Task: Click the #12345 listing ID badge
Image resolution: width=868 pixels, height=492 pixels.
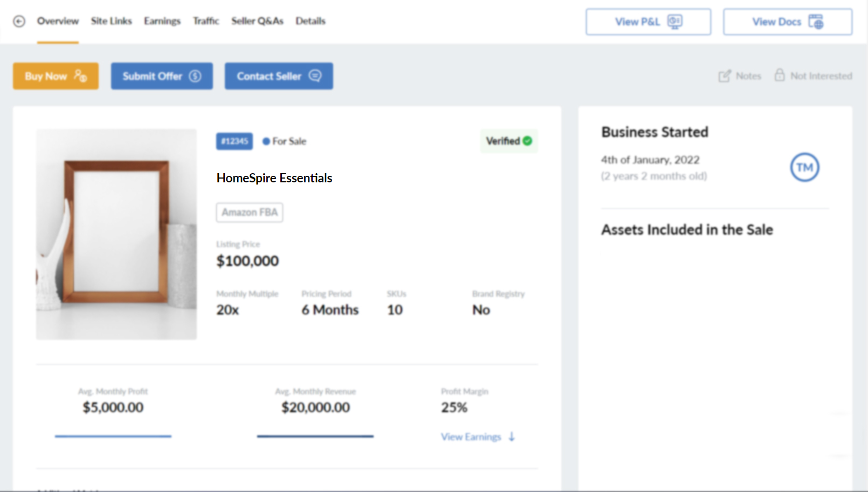Action: point(235,141)
